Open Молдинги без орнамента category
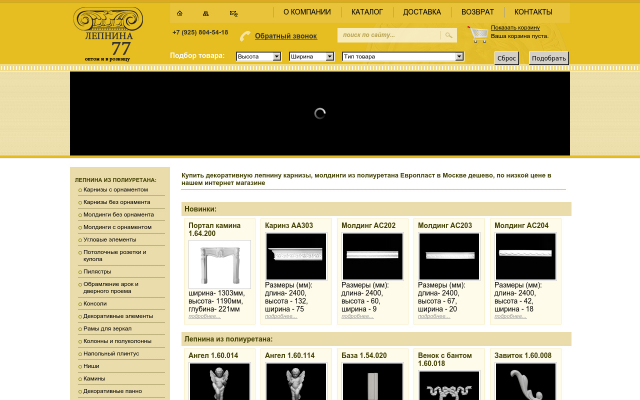The width and height of the screenshot is (640, 400). (x=119, y=215)
